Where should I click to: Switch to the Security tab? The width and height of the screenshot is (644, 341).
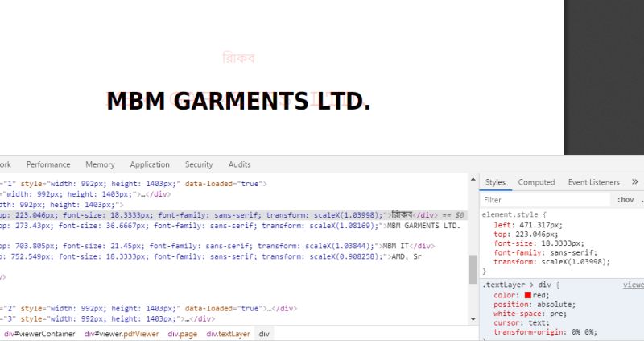coord(199,164)
